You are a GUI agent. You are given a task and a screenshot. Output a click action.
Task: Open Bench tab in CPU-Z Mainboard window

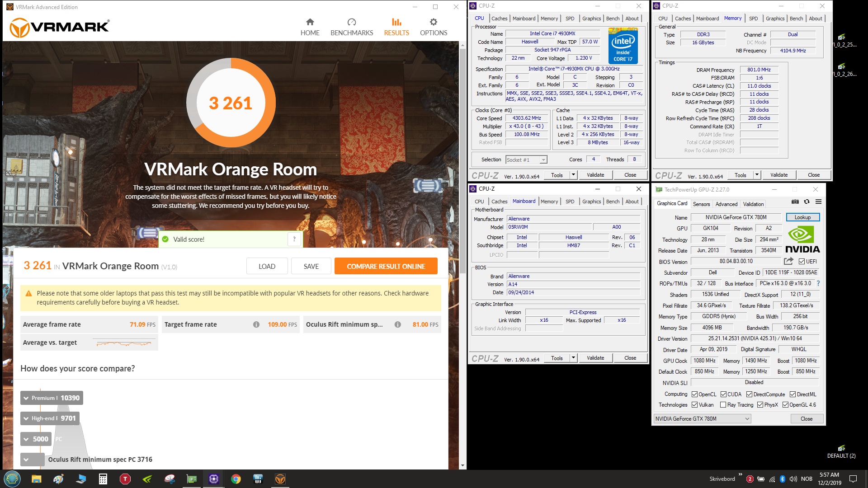(x=613, y=202)
